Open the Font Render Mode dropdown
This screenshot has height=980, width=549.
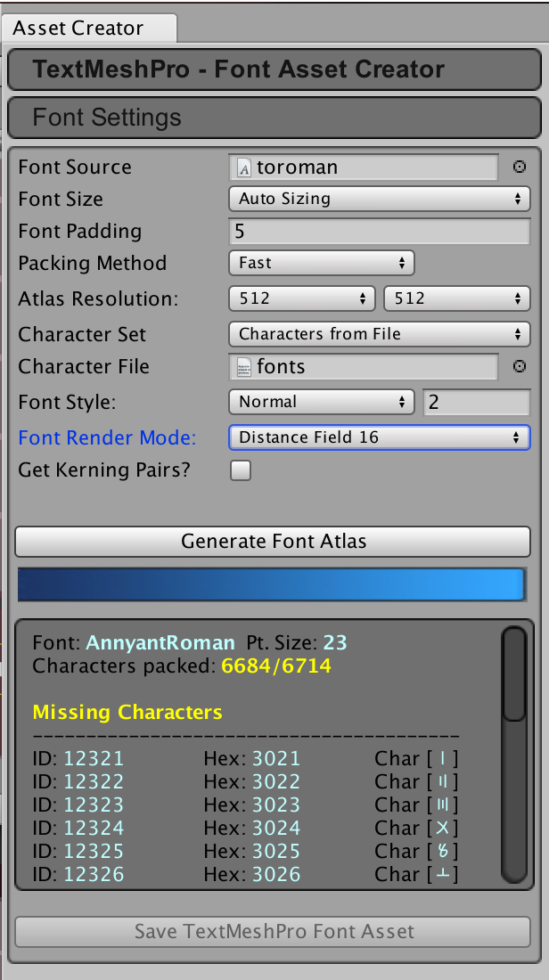point(379,437)
